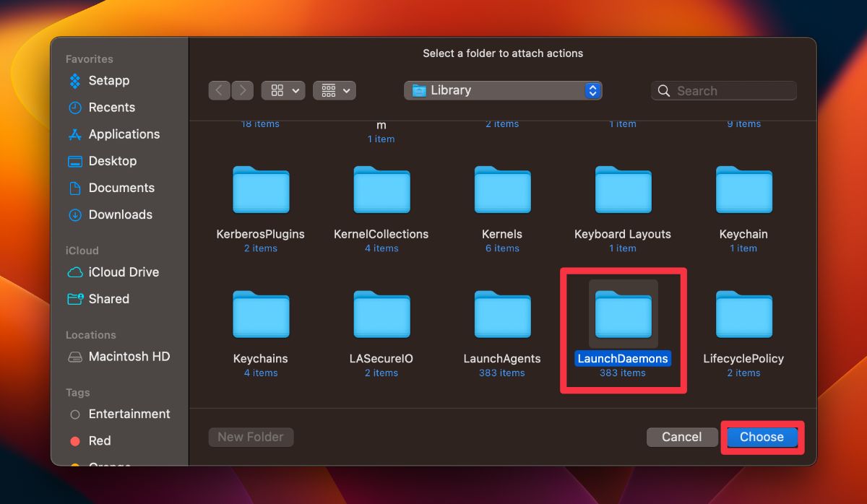Image resolution: width=867 pixels, height=504 pixels.
Task: Select the LaunchDaemons folder
Action: [622, 314]
